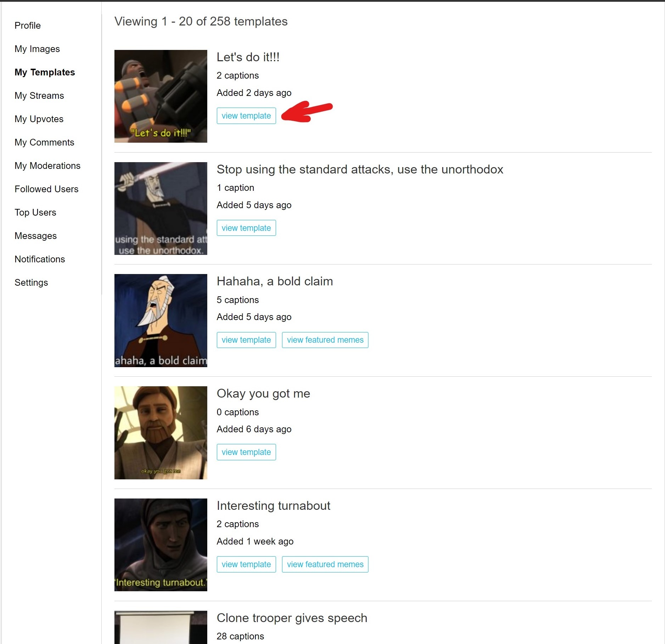Image resolution: width=665 pixels, height=644 pixels.
Task: Open Followed Users list
Action: coord(46,189)
